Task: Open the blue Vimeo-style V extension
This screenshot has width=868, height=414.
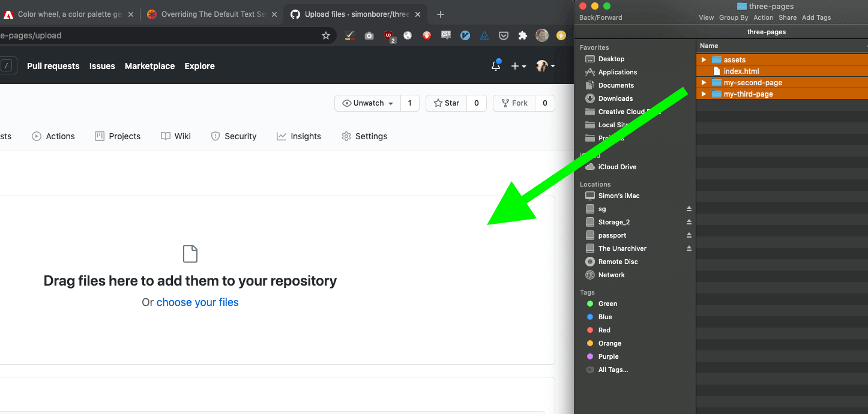Action: pos(465,35)
